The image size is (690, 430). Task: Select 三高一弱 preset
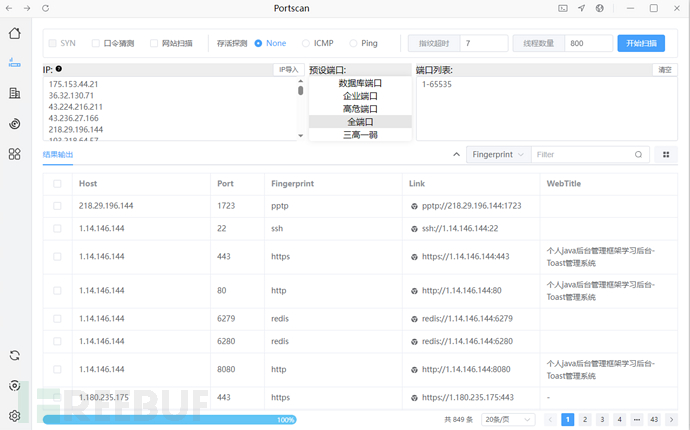point(360,135)
